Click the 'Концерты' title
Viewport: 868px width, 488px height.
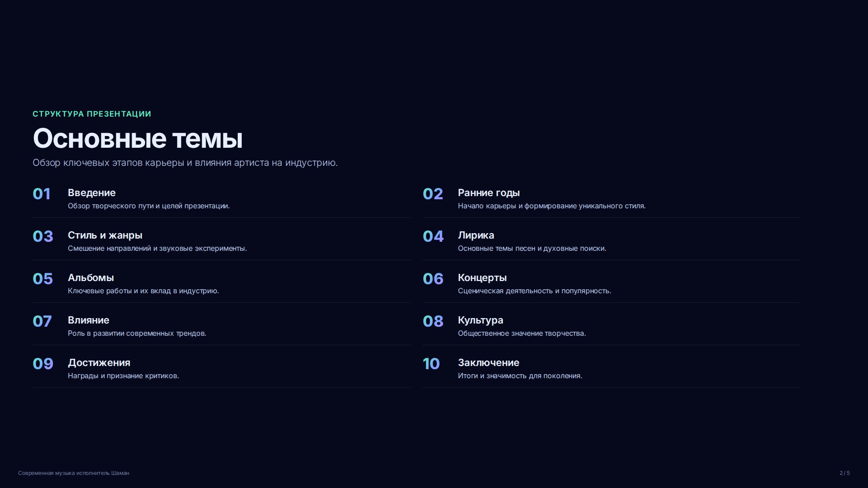pyautogui.click(x=482, y=278)
